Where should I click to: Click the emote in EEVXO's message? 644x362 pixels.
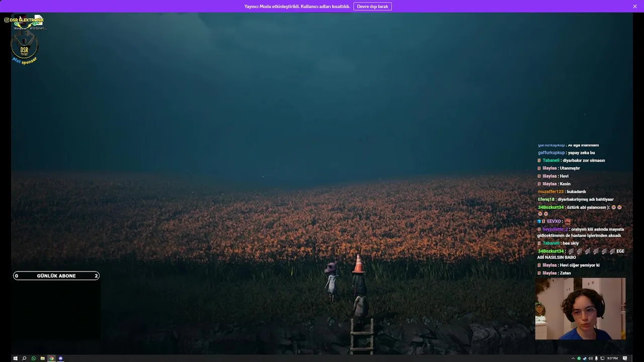568,221
